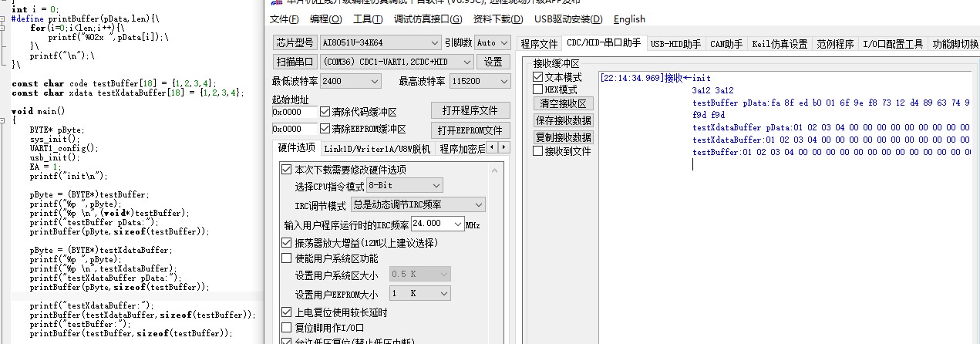980x344 pixels.
Task: Enable 使能用户系统区功能 checkbox
Action: 287,258
